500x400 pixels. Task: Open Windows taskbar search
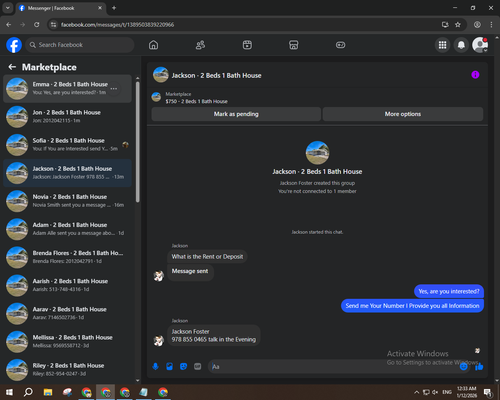click(x=28, y=392)
